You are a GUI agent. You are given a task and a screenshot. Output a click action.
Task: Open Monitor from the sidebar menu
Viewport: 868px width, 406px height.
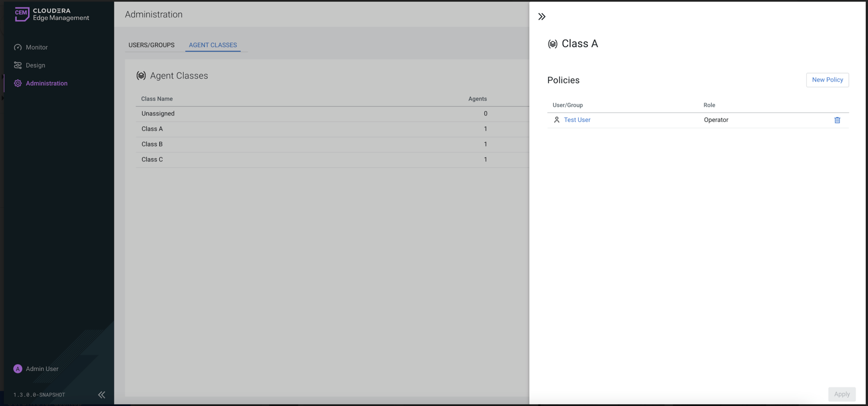37,47
